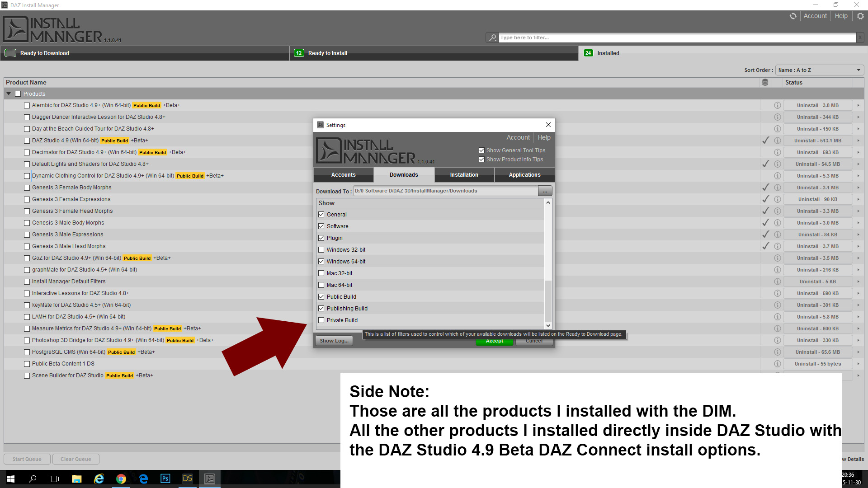868x488 pixels.
Task: Collapse the Products tree group
Action: [x=9, y=94]
